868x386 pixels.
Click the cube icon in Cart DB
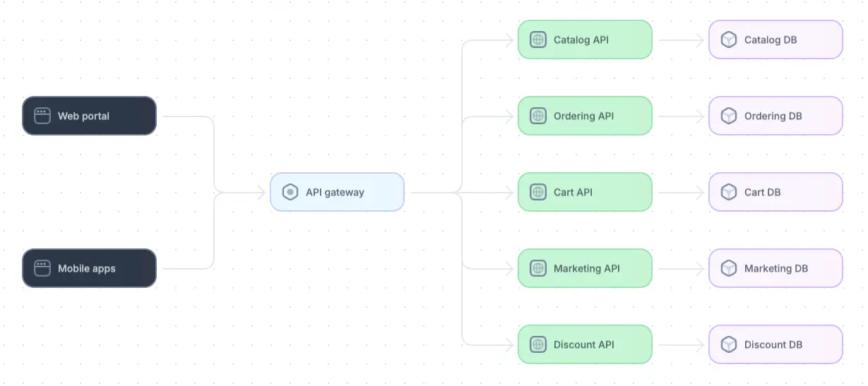[x=729, y=192]
